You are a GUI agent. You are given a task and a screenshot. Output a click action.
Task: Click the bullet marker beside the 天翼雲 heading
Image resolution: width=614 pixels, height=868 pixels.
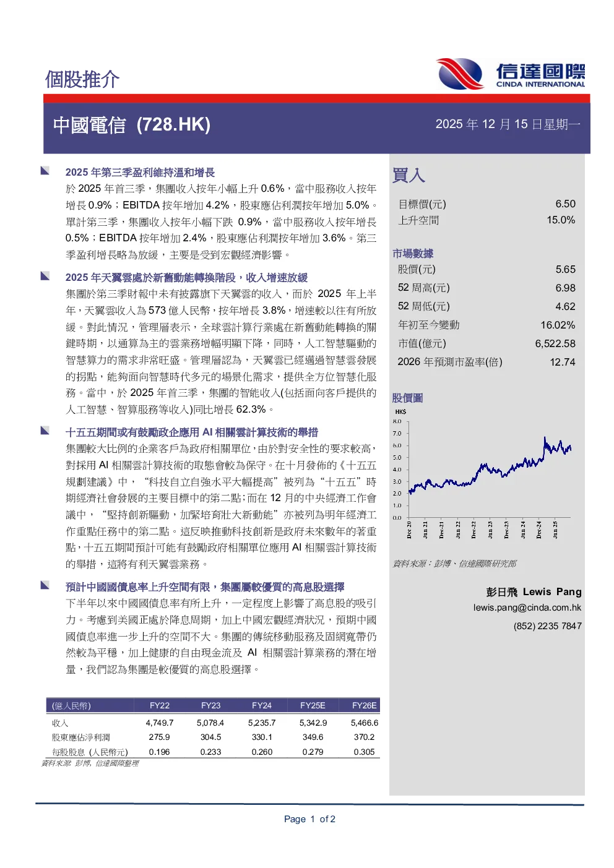45,276
